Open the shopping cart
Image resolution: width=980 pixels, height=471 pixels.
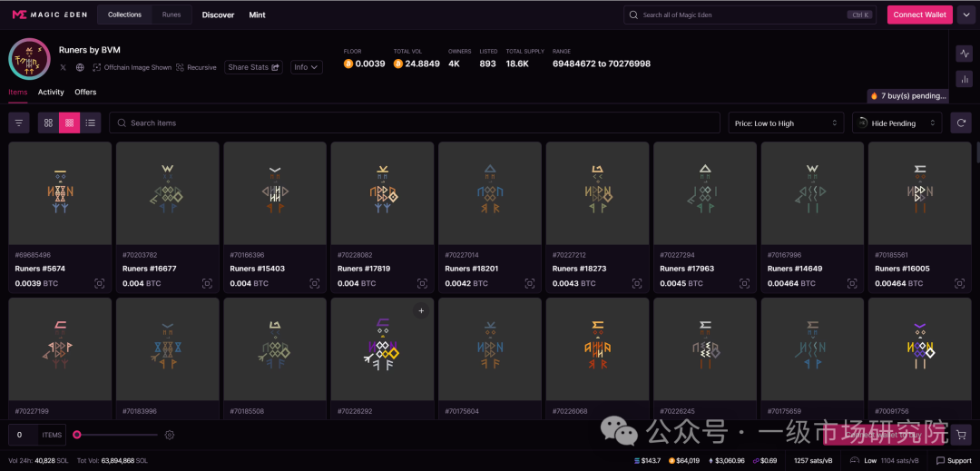(961, 434)
